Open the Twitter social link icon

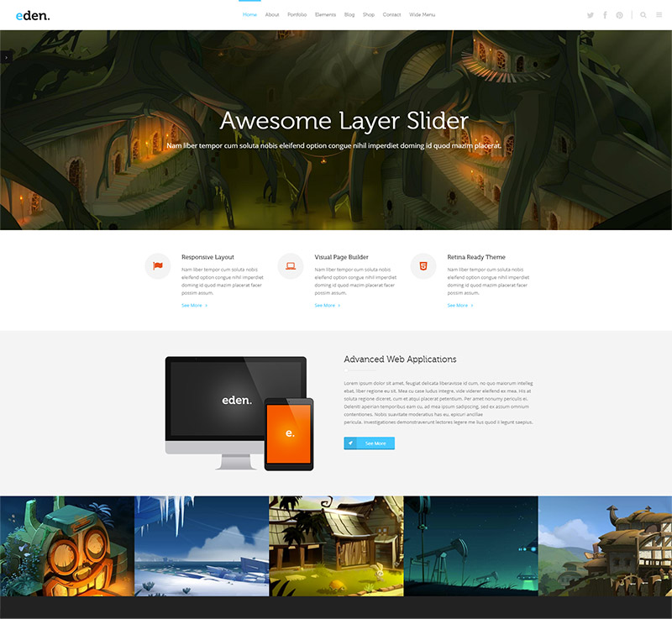point(591,15)
